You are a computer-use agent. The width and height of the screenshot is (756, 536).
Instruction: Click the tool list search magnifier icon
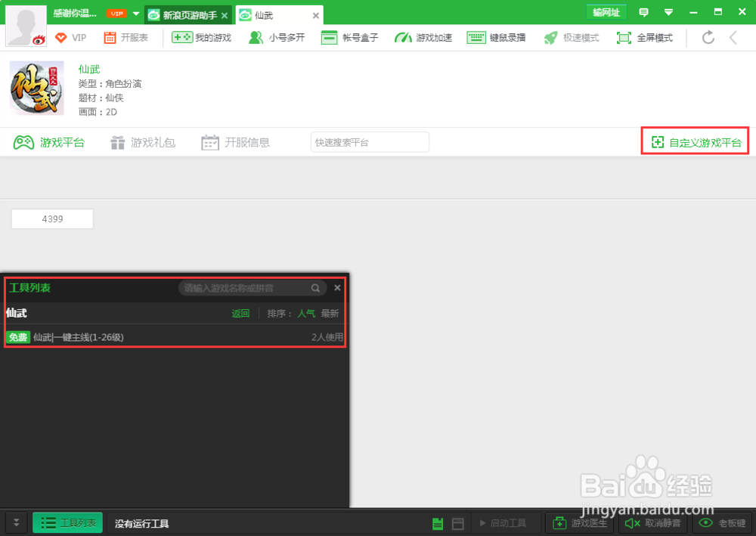coord(316,288)
